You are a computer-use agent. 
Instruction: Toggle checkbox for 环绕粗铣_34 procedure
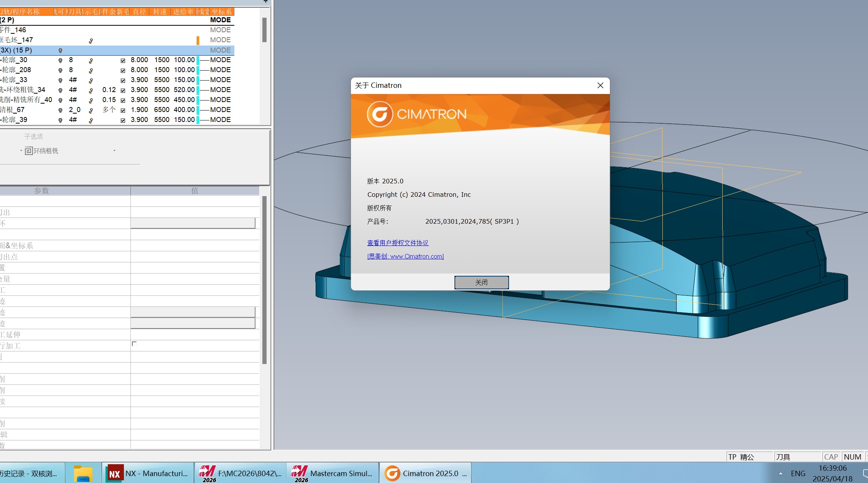[123, 90]
